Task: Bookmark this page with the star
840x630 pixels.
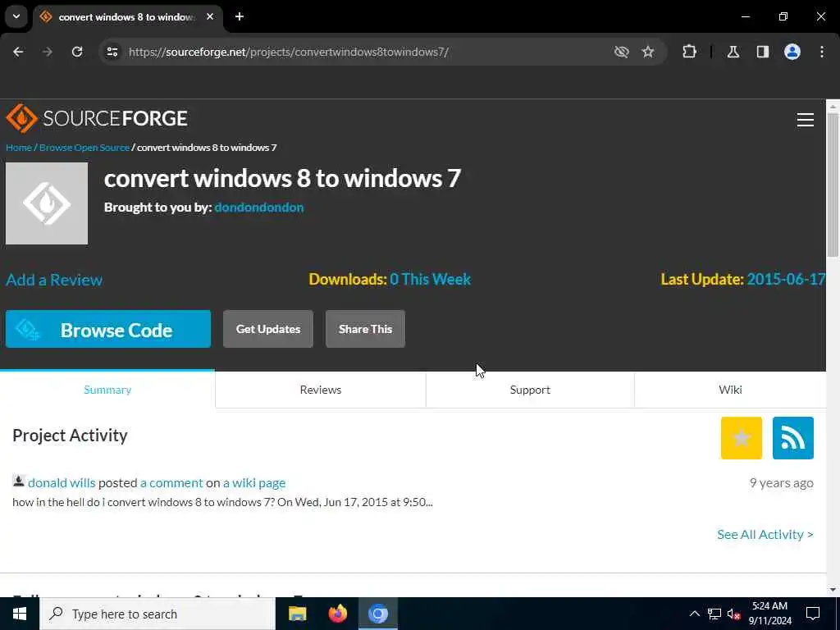Action: coord(648,52)
